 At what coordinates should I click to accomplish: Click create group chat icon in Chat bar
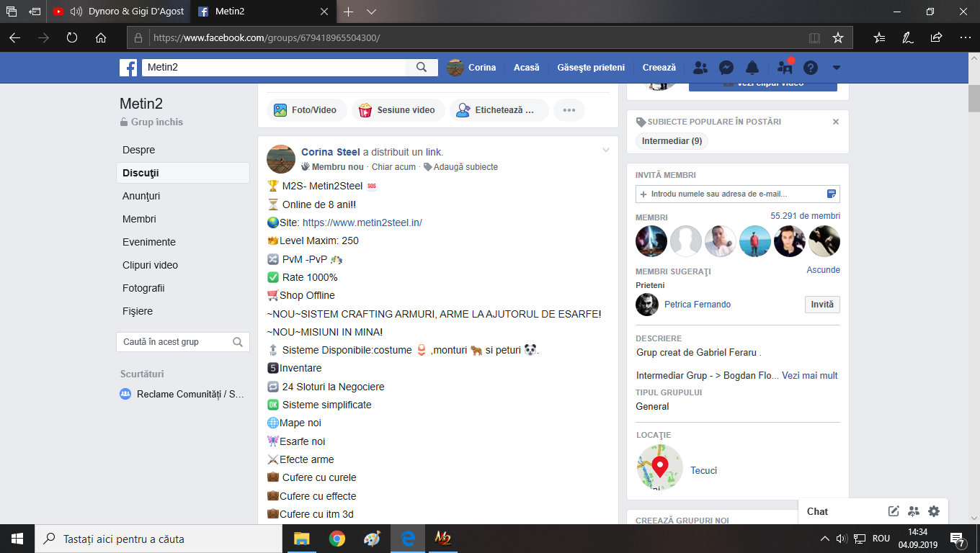[914, 511]
